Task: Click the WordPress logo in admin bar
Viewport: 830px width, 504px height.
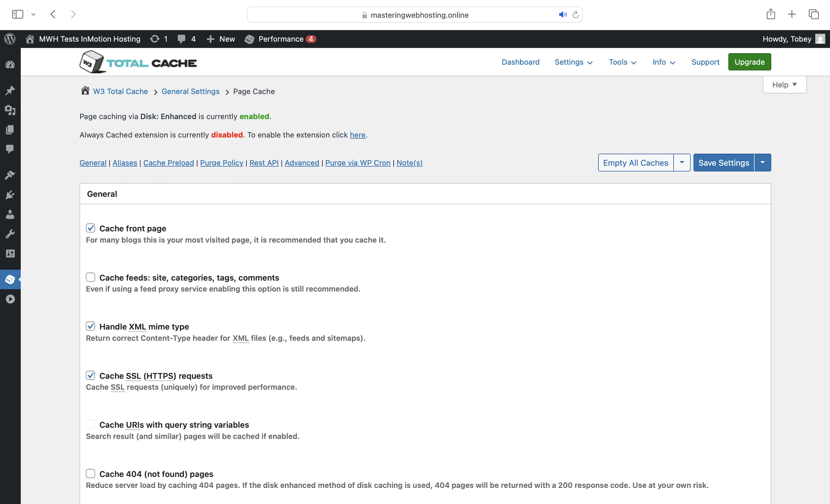Action: [10, 39]
